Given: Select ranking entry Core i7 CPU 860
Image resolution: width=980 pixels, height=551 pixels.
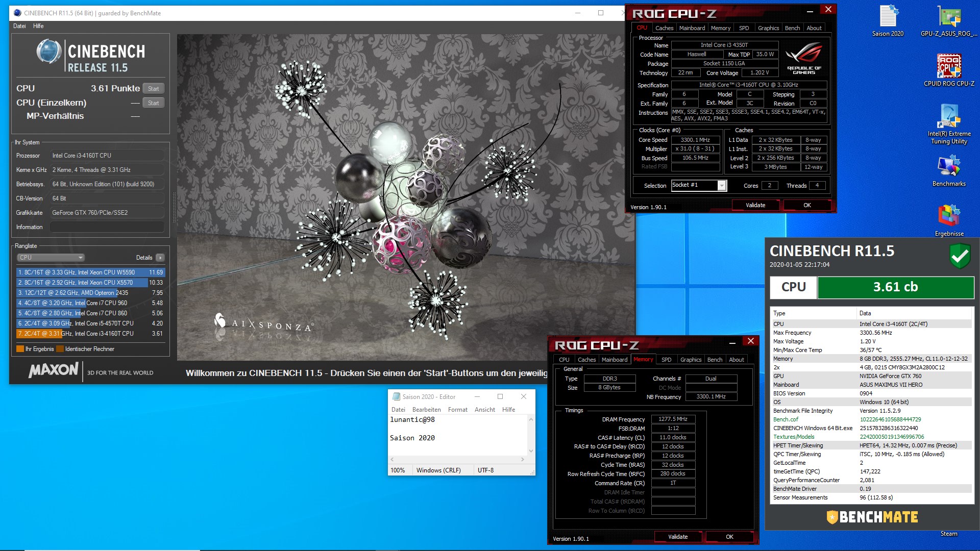Looking at the screenshot, I should click(90, 313).
